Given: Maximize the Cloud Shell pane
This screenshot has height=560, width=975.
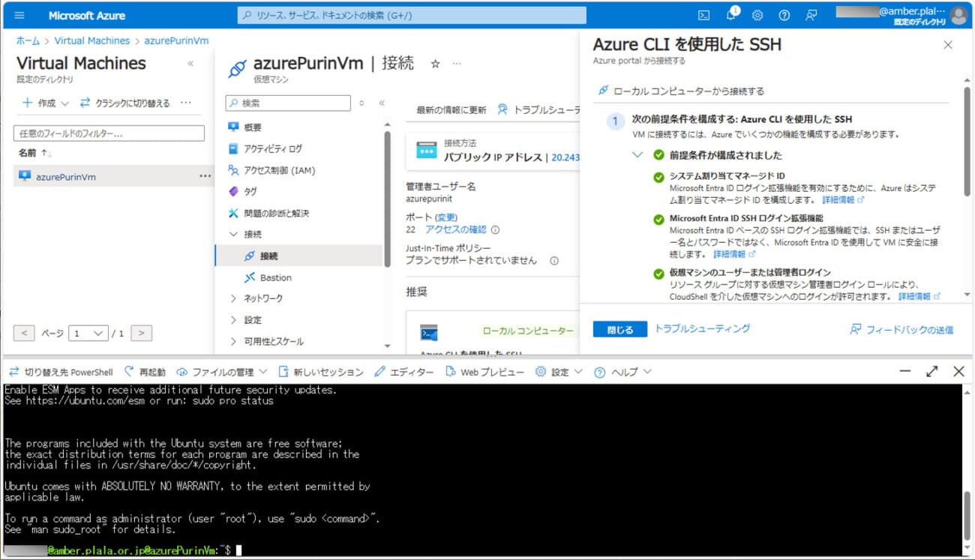Looking at the screenshot, I should click(x=932, y=371).
